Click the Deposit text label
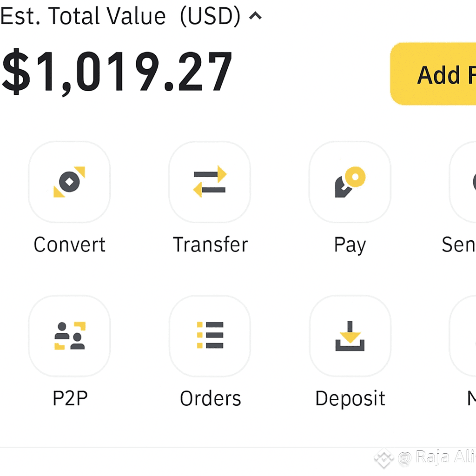 point(350,398)
